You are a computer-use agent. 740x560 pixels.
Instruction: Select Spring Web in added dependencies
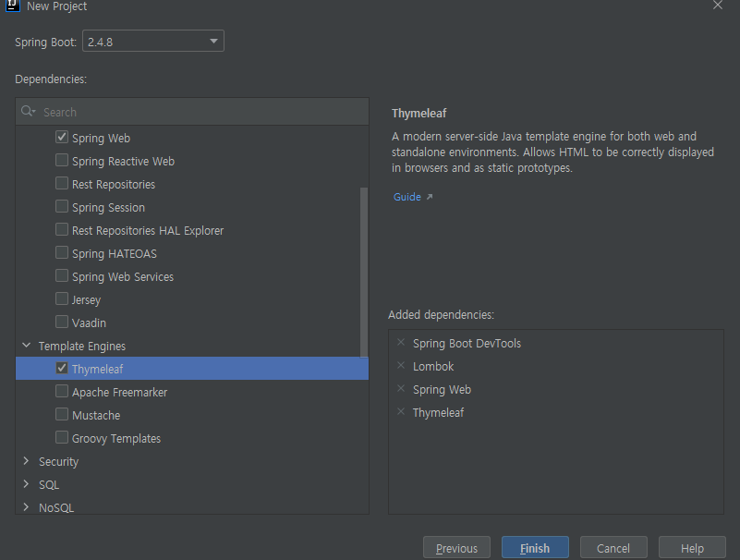[x=442, y=390]
